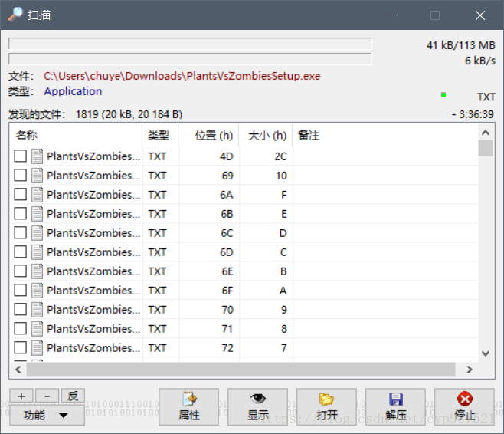The height and width of the screenshot is (434, 504).
Task: Click the text file icon in row 6B
Action: (x=37, y=214)
